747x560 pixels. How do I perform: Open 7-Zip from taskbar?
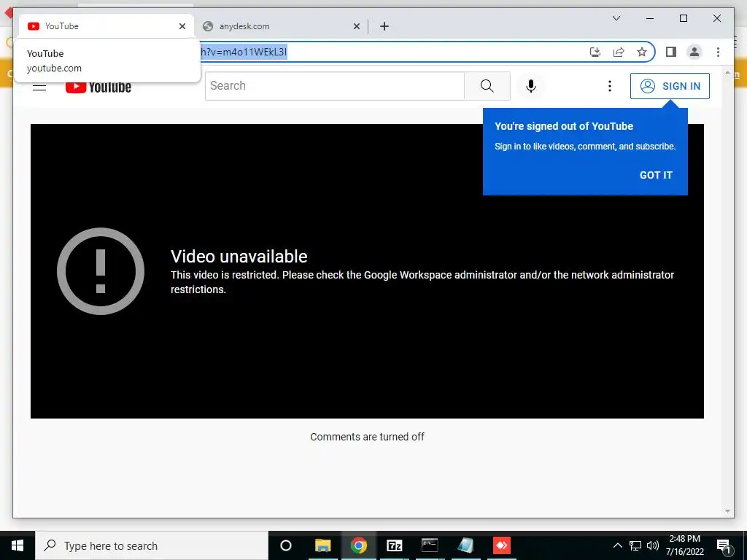pos(395,545)
